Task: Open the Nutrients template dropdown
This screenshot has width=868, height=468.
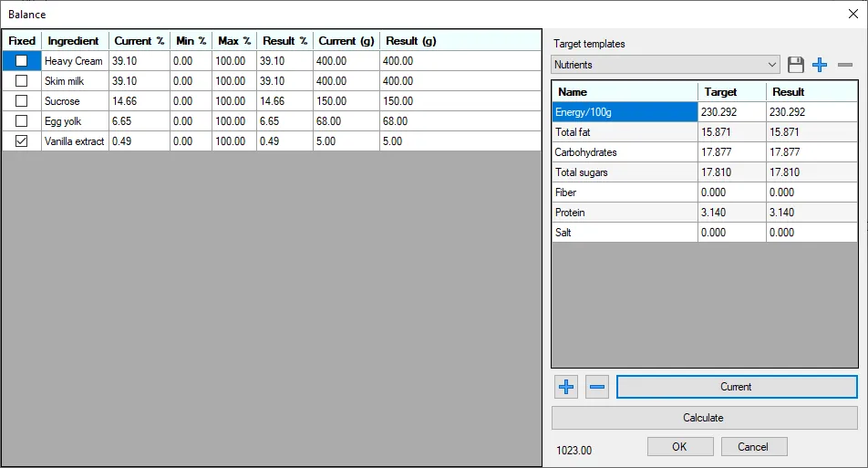Action: coord(666,65)
